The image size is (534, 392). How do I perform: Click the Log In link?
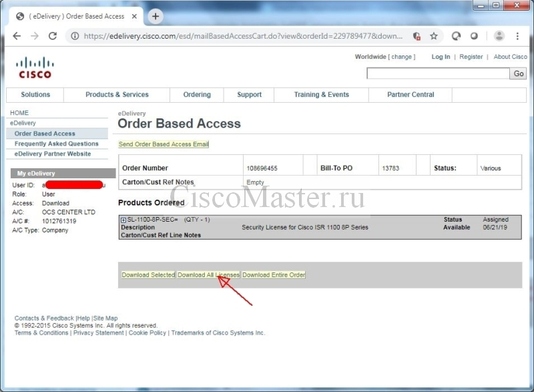(x=441, y=57)
